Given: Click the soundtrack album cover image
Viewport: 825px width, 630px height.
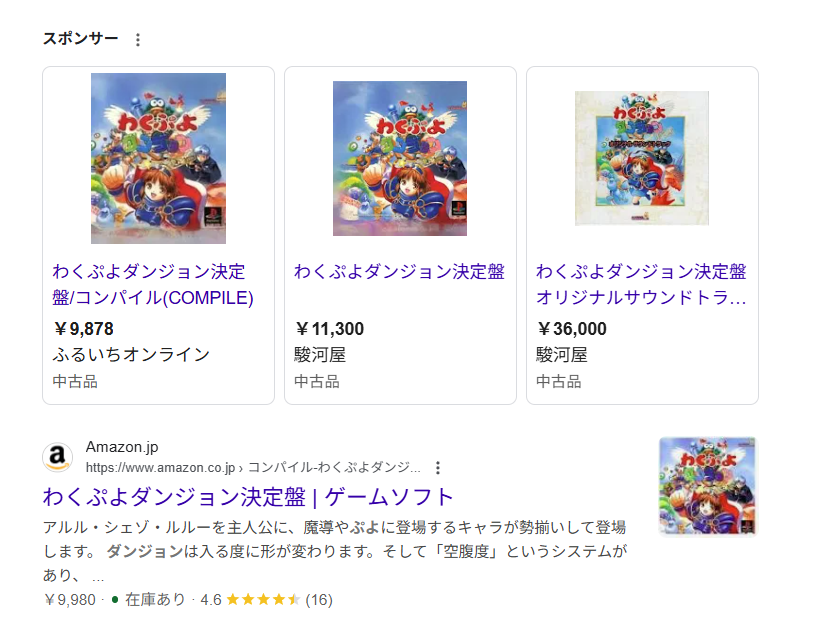Looking at the screenshot, I should coord(642,158).
